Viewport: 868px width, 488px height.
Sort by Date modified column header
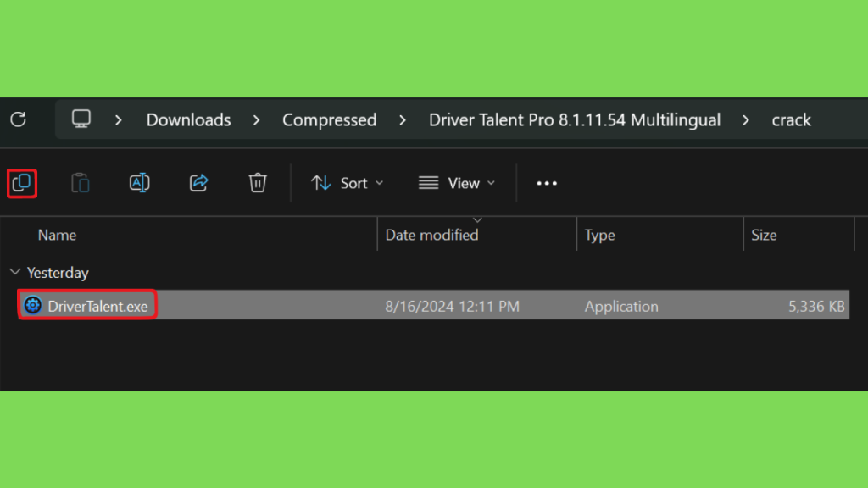(431, 236)
